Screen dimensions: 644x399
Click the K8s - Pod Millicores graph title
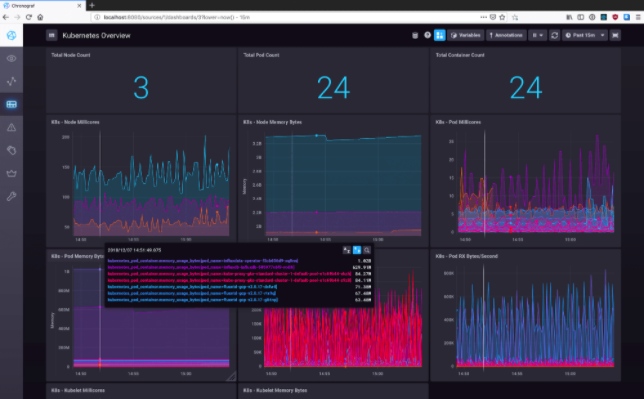click(458, 122)
